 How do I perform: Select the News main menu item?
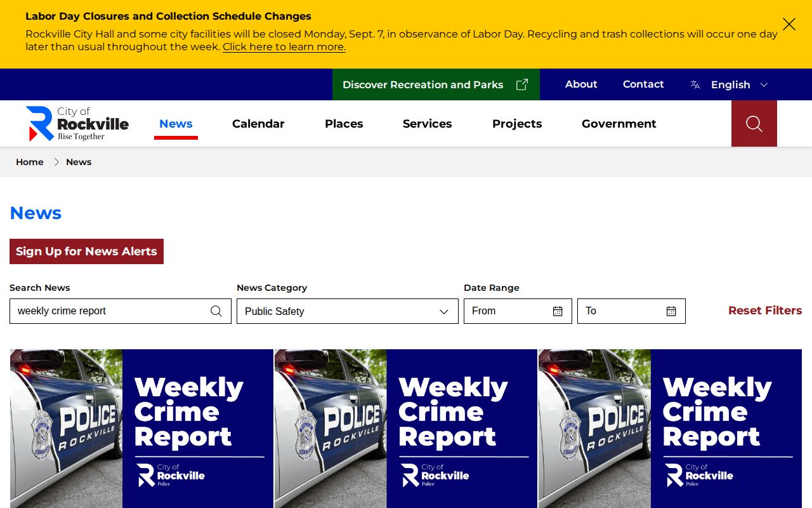coord(176,124)
